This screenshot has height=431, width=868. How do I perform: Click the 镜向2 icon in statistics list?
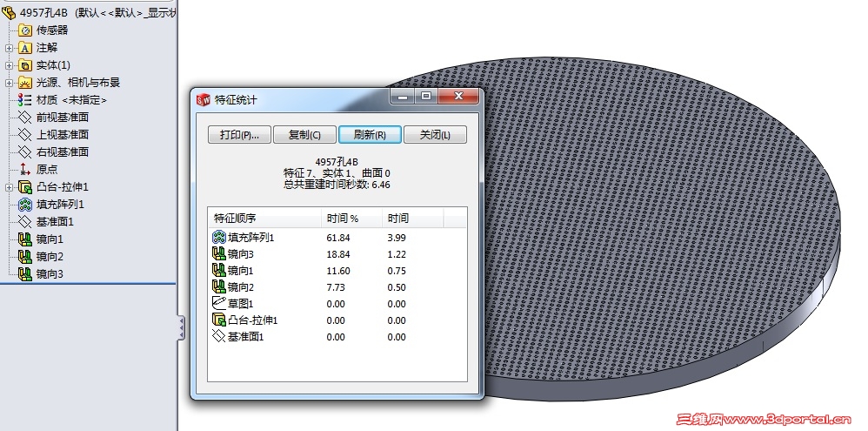(x=219, y=287)
